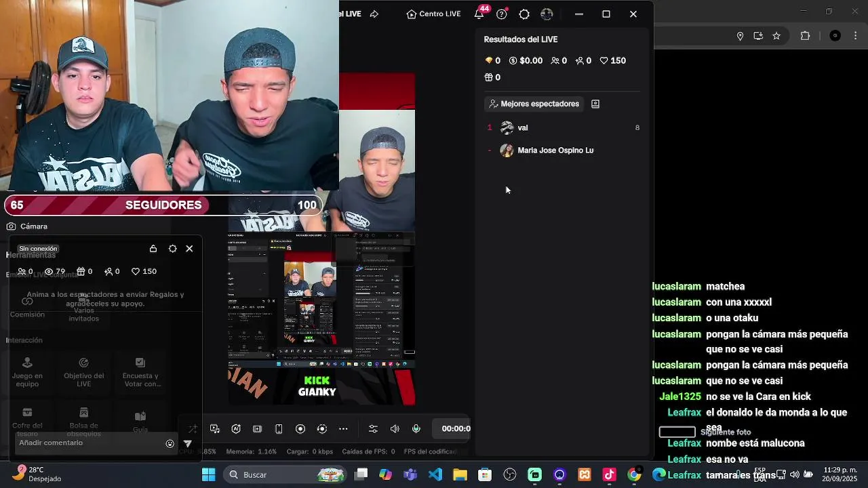
Task: Switch to the mobile portrait preview icon
Action: [279, 428]
